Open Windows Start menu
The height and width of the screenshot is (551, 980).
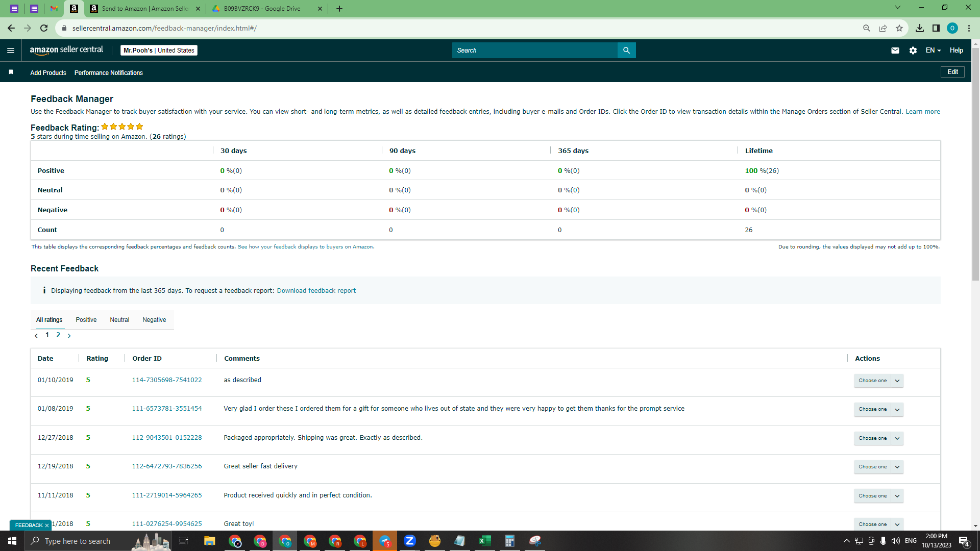(x=12, y=541)
